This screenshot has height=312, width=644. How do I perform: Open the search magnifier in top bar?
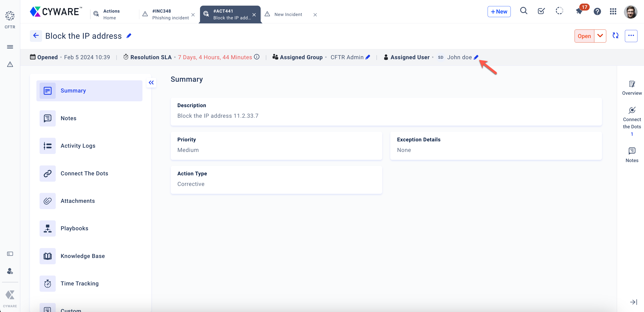point(524,11)
